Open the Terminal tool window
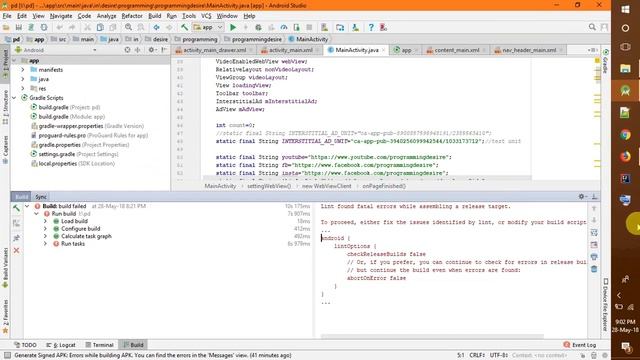The width and height of the screenshot is (640, 360). click(x=100, y=345)
